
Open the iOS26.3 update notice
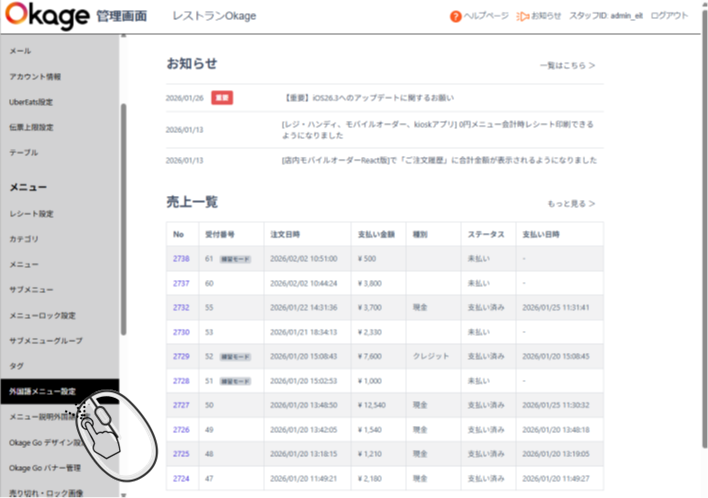369,98
